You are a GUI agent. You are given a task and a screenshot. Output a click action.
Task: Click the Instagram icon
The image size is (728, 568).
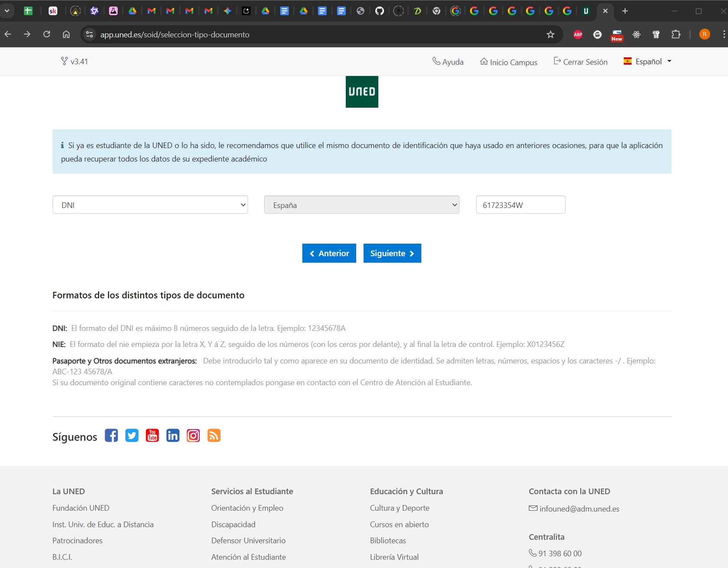193,436
